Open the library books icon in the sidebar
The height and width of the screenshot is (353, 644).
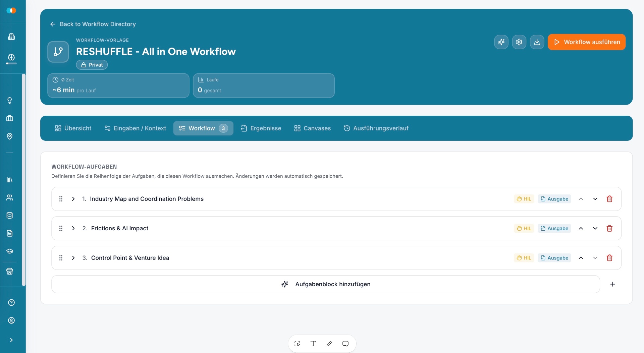10,180
